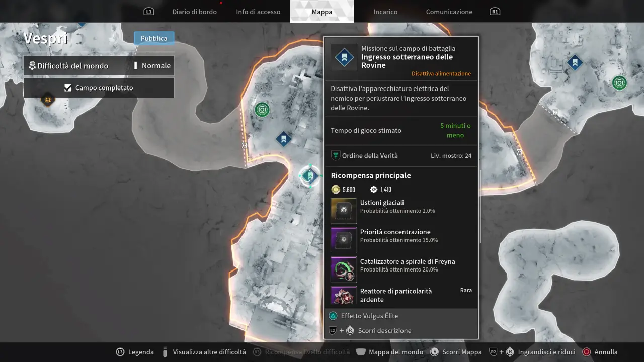Click the Effetto Vulgus Élite triangle prompt
This screenshot has height=362, width=644.
363,316
